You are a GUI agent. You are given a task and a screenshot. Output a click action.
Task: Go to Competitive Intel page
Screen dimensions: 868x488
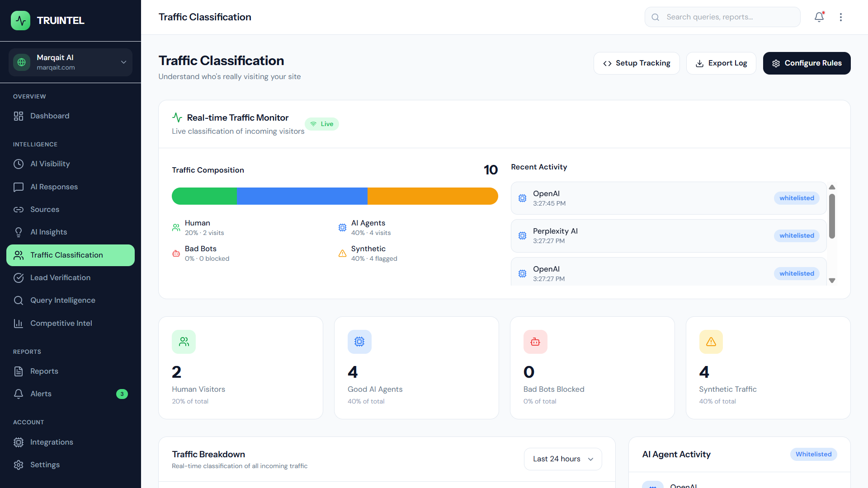tap(61, 323)
